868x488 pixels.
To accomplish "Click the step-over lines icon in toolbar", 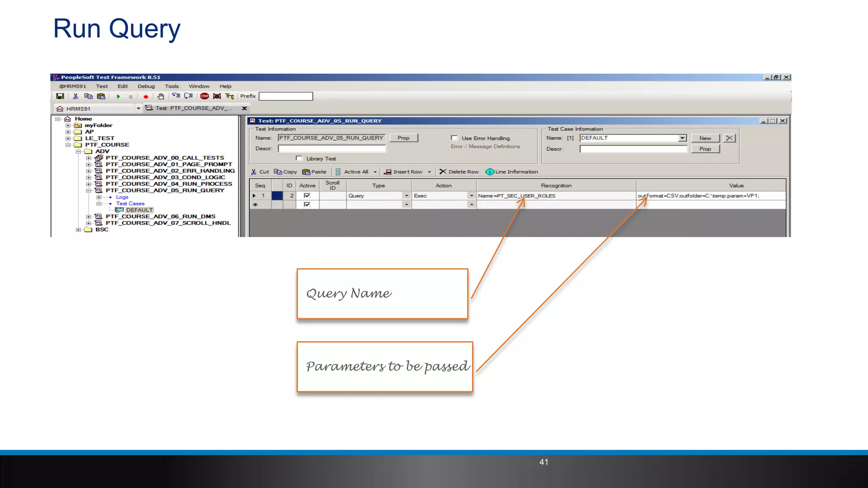I will 189,96.
